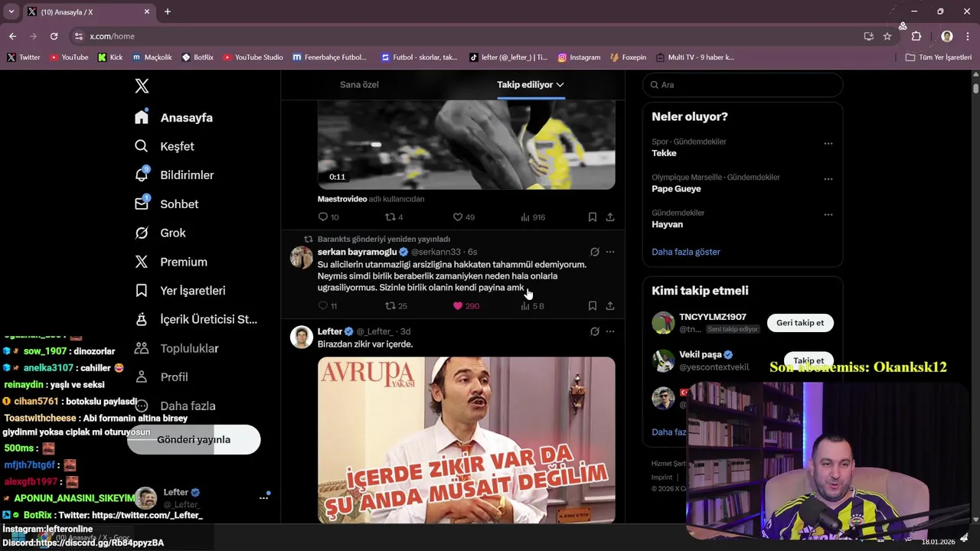Play the video at 0:11
Viewport: 980px width, 551px height.
[x=466, y=145]
